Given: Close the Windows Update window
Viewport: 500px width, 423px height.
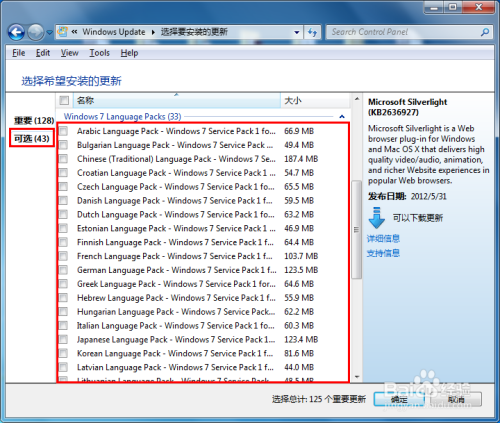Looking at the screenshot, I should pyautogui.click(x=479, y=7).
